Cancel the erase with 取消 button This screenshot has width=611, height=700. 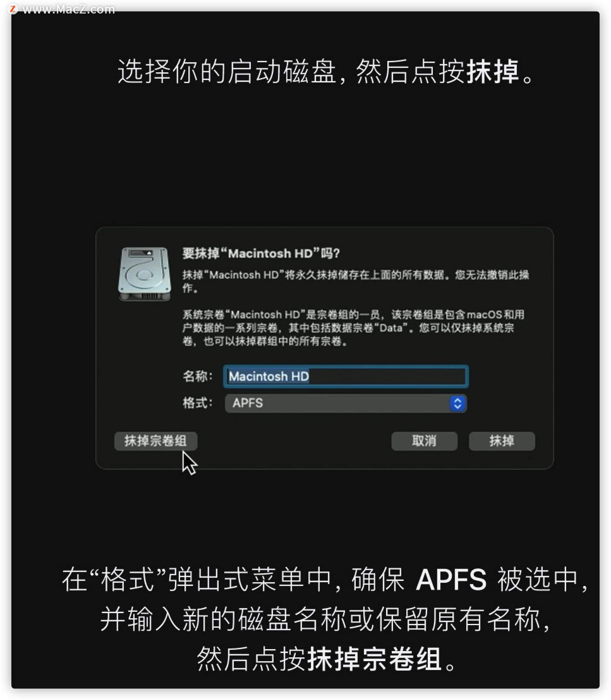tap(424, 441)
